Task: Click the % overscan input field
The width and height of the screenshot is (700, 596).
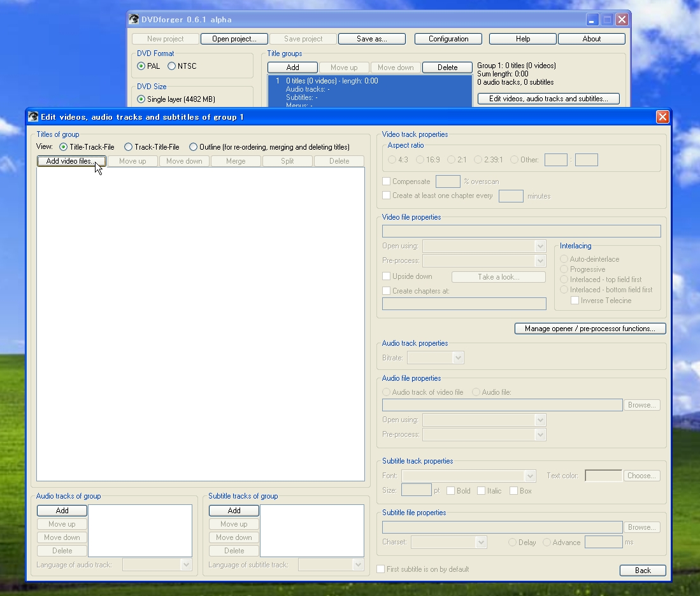Action: click(448, 181)
